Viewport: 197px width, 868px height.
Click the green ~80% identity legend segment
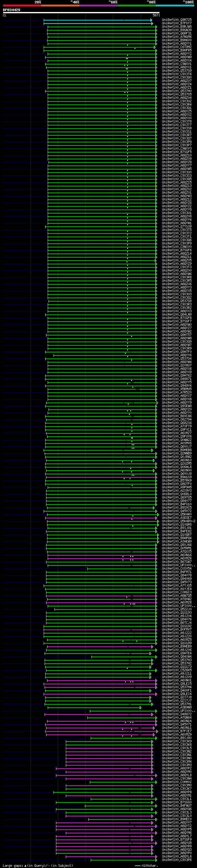coord(137,6)
